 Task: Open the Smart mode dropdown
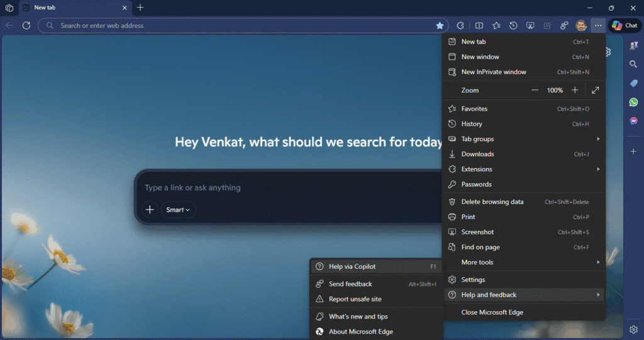tap(178, 210)
